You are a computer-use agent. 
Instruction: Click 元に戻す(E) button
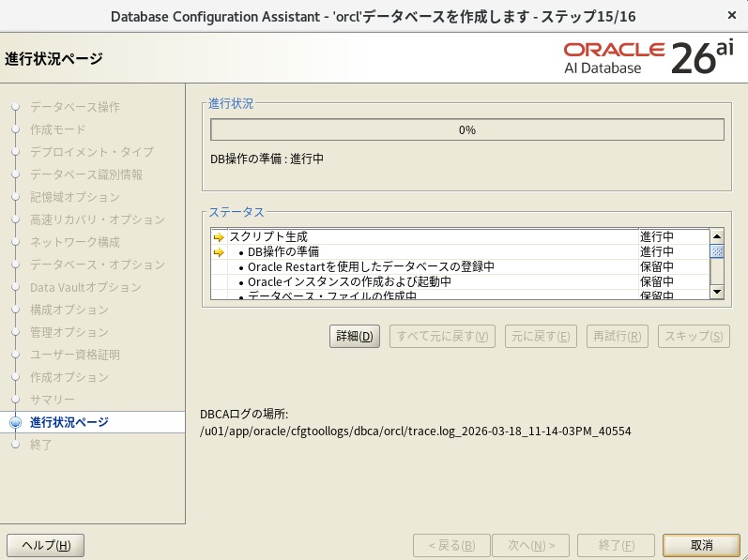coord(541,337)
